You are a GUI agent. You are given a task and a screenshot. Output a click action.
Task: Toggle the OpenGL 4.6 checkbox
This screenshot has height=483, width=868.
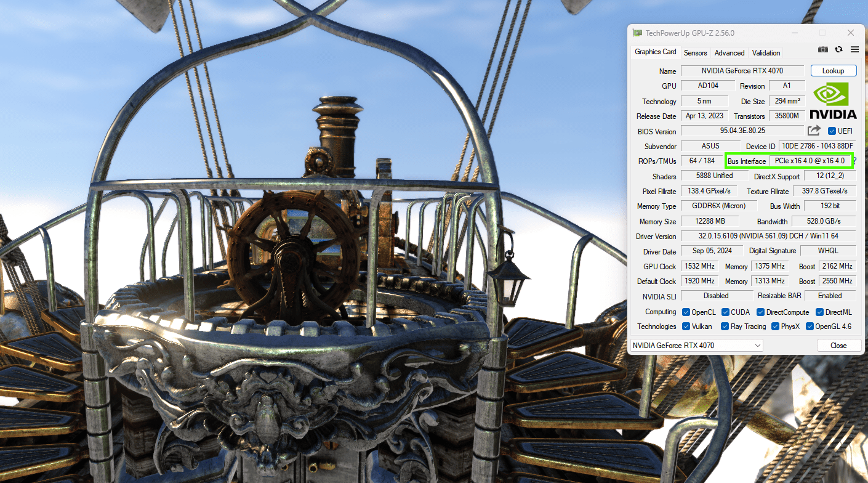pyautogui.click(x=810, y=327)
